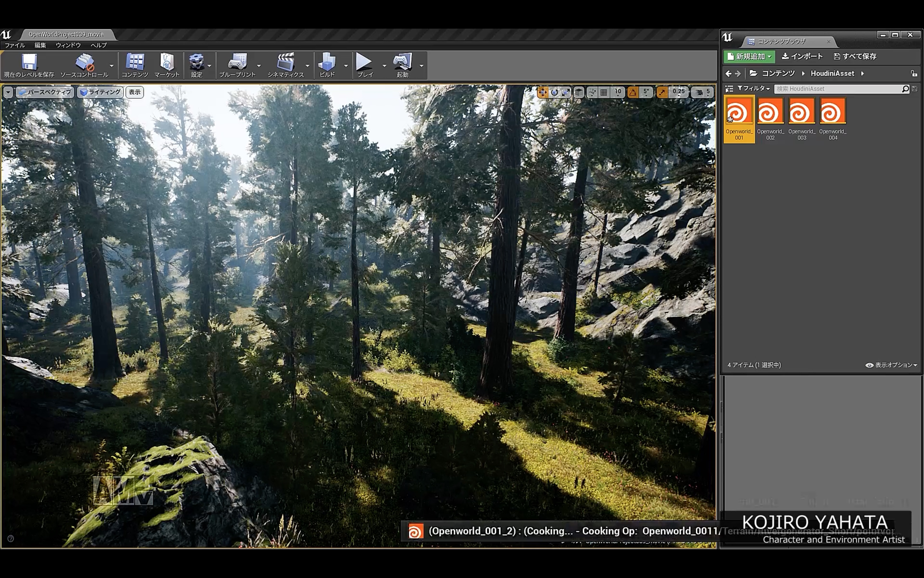Viewport: 924px width, 578px height.
Task: Toggle scale snapping
Action: [x=662, y=92]
